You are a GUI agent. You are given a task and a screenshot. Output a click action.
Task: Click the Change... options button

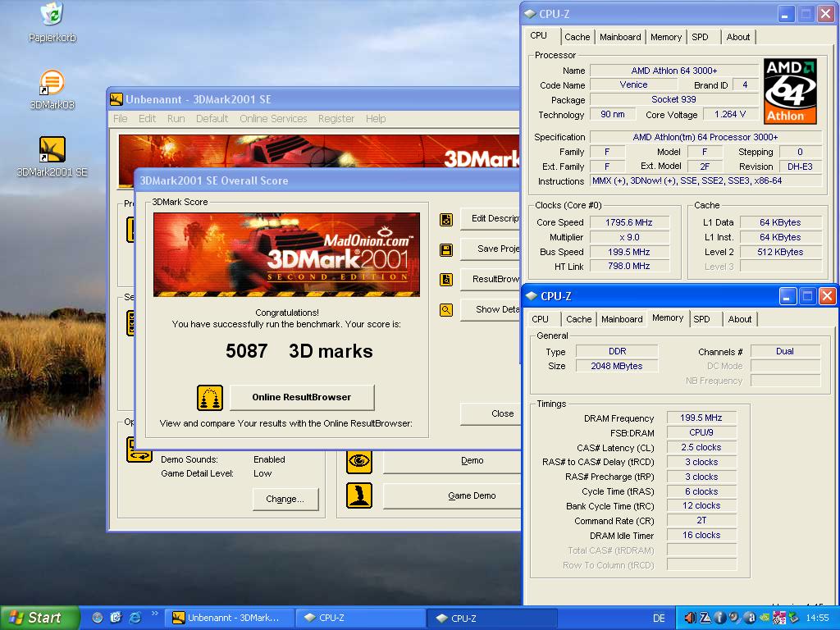(285, 500)
